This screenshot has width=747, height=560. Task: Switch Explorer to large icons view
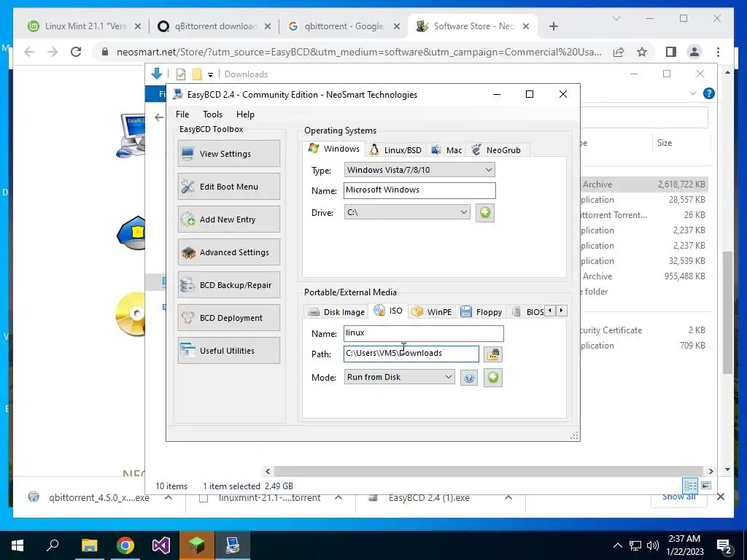pos(706,486)
